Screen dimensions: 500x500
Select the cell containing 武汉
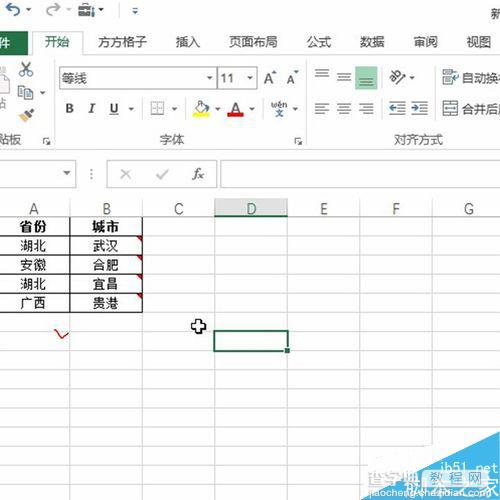tap(106, 246)
